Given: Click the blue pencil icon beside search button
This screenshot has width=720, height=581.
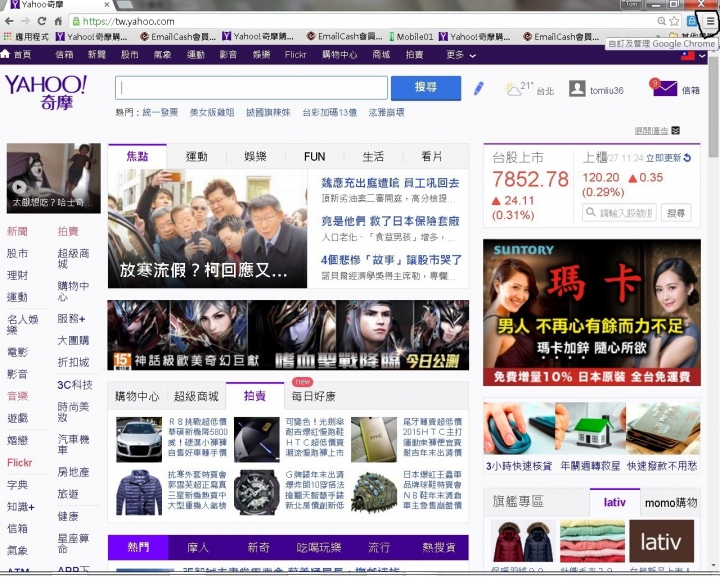Looking at the screenshot, I should (478, 88).
